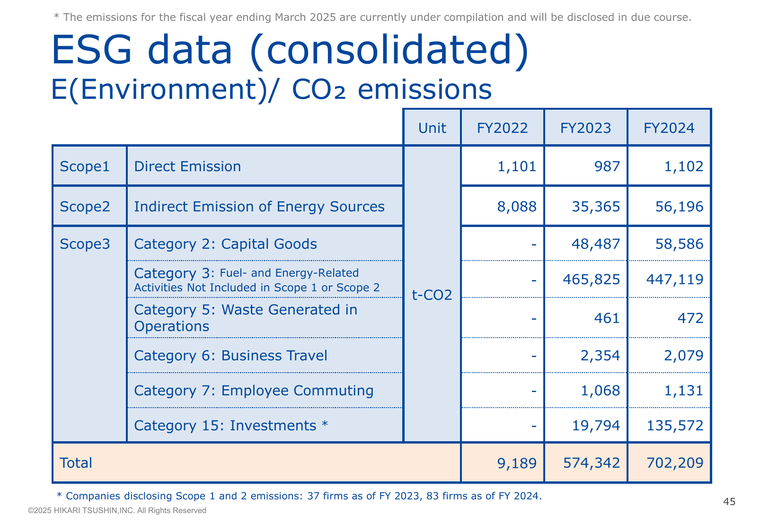
Task: Click the 'ESG data (consolidated)' title
Action: point(290,50)
